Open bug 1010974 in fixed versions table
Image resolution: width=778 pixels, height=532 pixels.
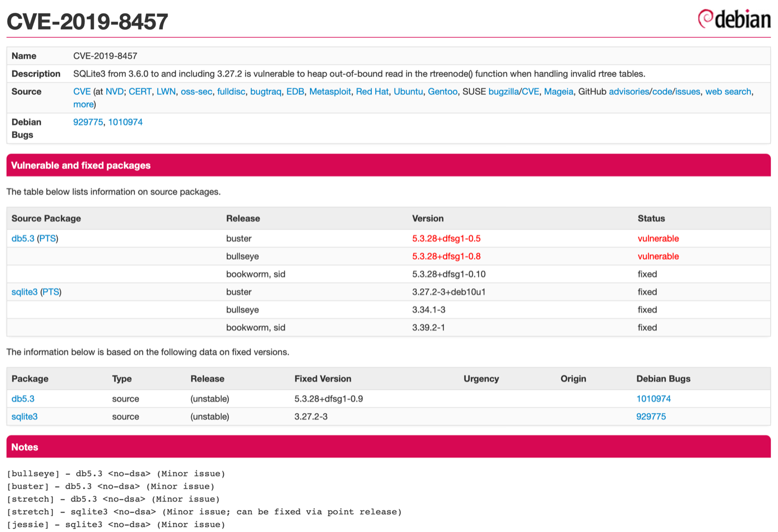pyautogui.click(x=654, y=399)
